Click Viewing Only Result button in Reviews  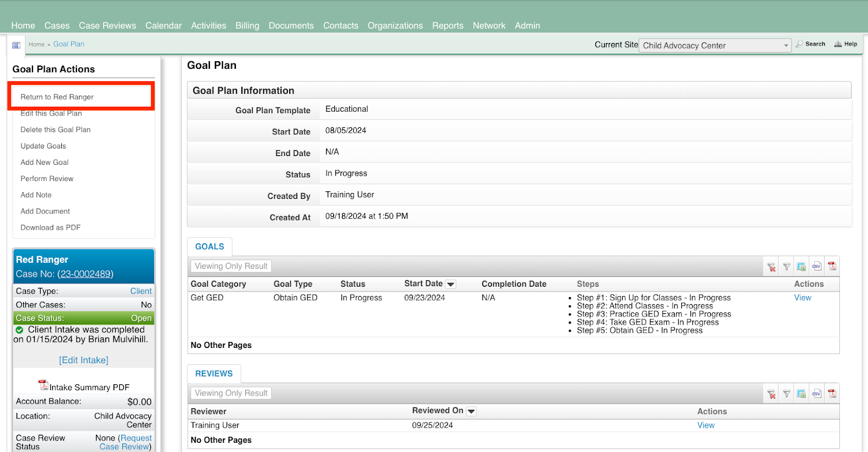click(231, 393)
